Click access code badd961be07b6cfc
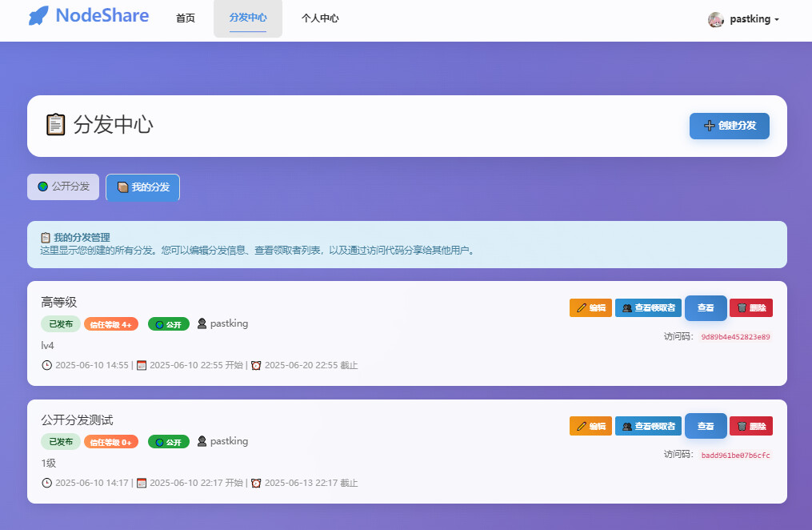This screenshot has height=530, width=812. tap(735, 455)
